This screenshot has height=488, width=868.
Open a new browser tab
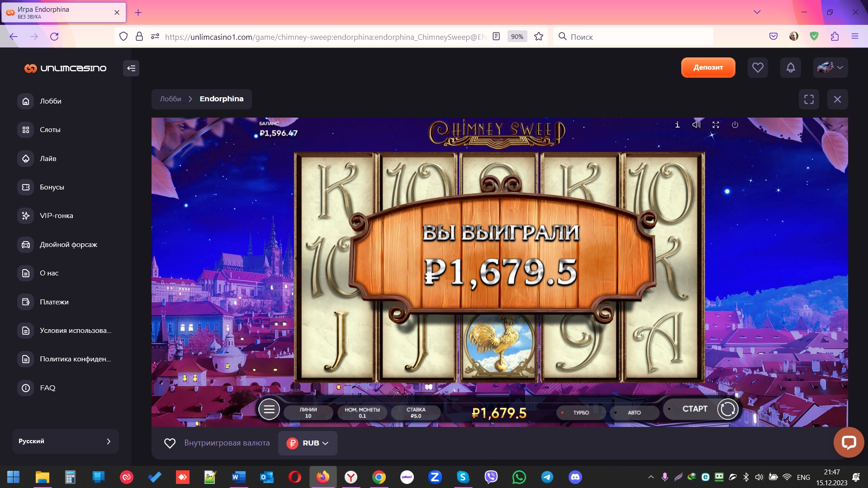(x=138, y=13)
